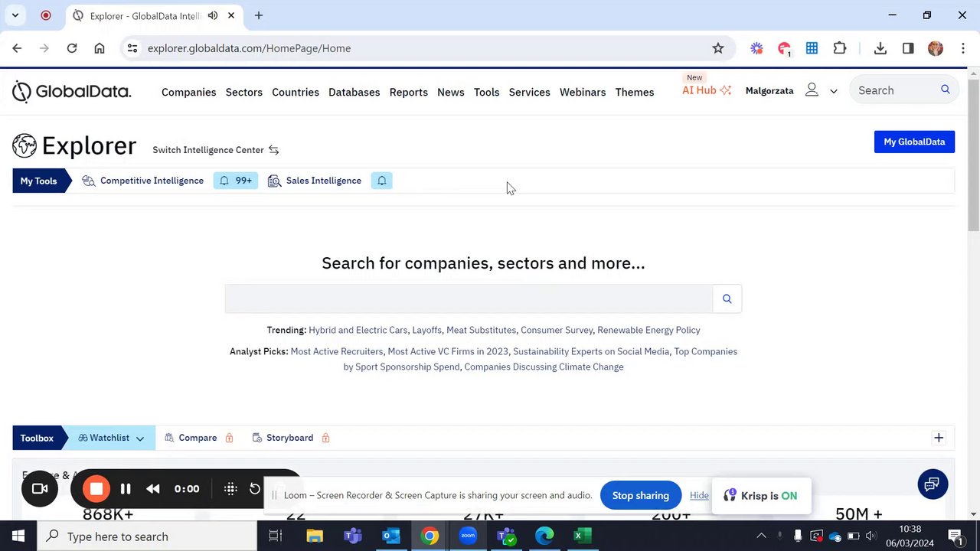Open the Themes menu

point(635,92)
